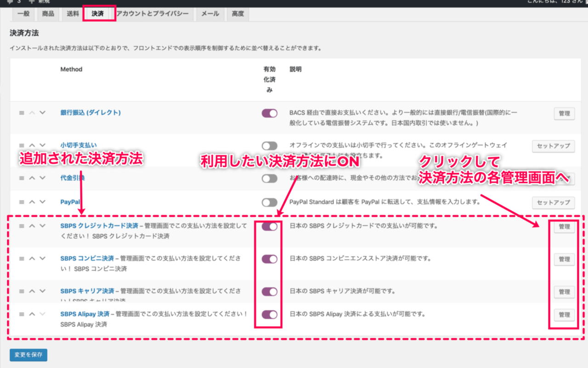Toggle SBPS キャリア決済 switch
588x368 pixels.
pyautogui.click(x=270, y=292)
